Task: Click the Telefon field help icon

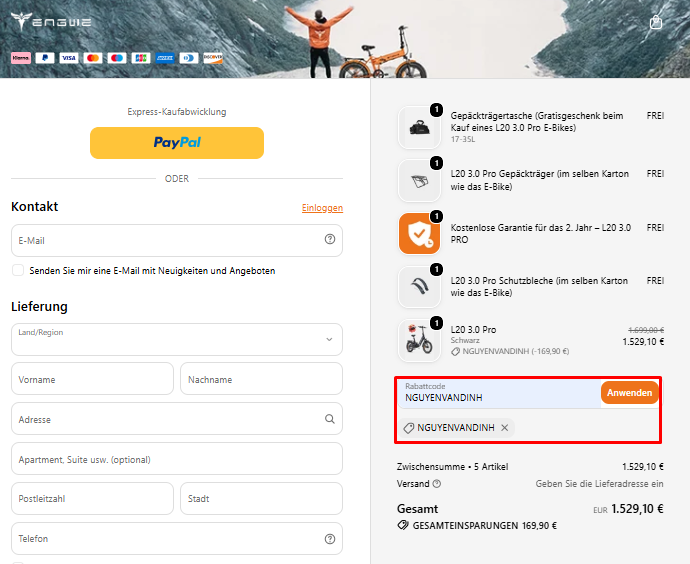Action: tap(330, 538)
